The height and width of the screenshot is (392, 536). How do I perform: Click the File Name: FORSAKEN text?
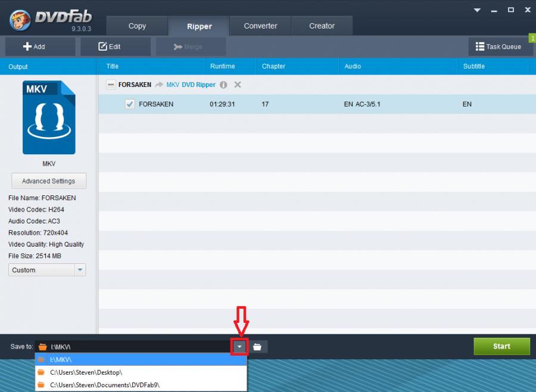click(42, 198)
